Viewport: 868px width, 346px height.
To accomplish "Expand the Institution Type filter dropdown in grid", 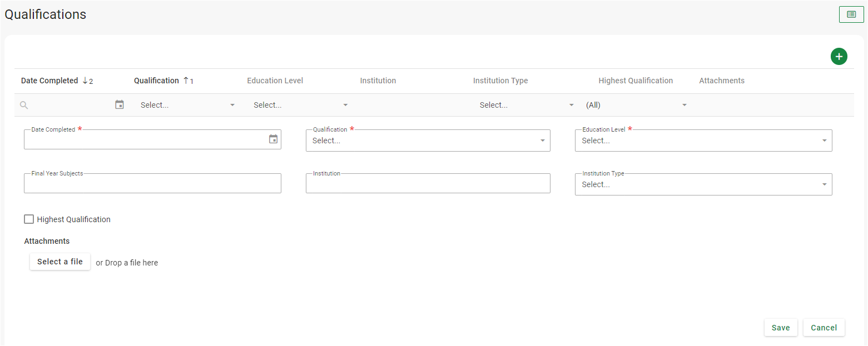I will pyautogui.click(x=571, y=105).
